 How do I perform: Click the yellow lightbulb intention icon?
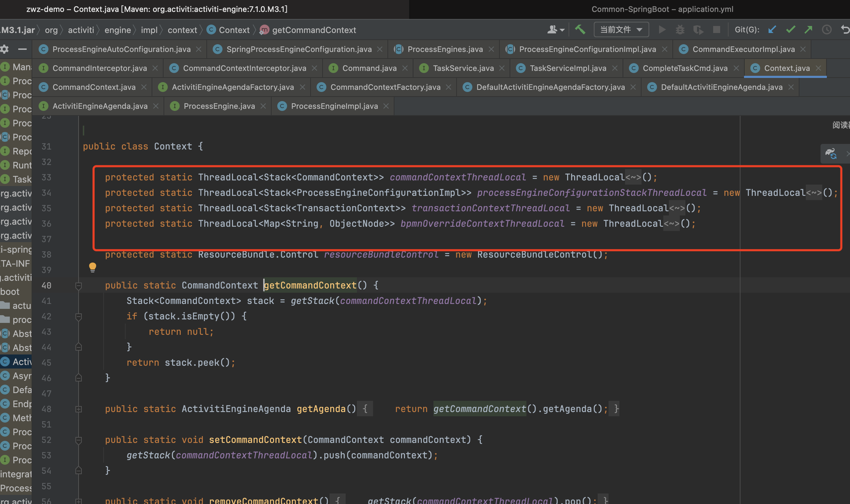tap(93, 267)
